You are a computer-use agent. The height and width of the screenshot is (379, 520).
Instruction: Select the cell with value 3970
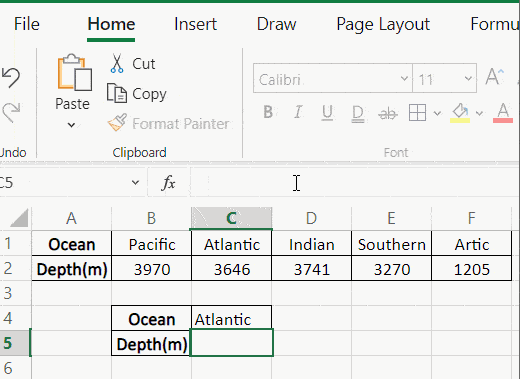tap(152, 268)
